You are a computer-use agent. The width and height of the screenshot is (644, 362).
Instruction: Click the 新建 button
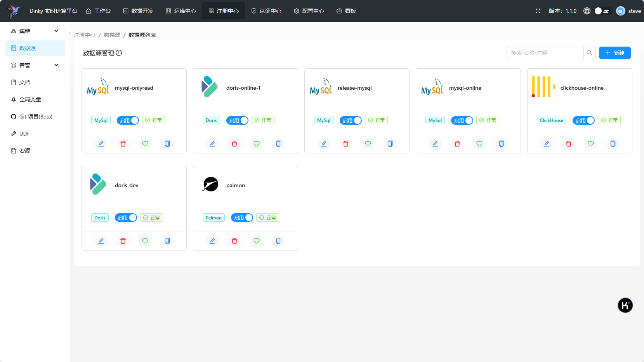tap(615, 53)
